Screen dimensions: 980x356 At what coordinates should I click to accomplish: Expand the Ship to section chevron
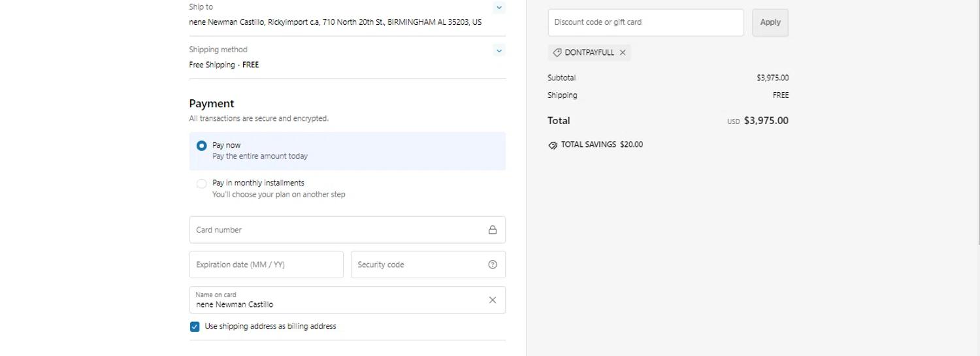[499, 8]
